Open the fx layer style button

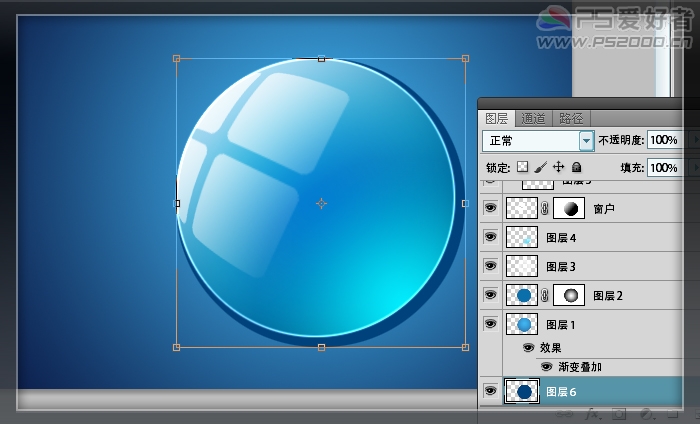(x=592, y=414)
